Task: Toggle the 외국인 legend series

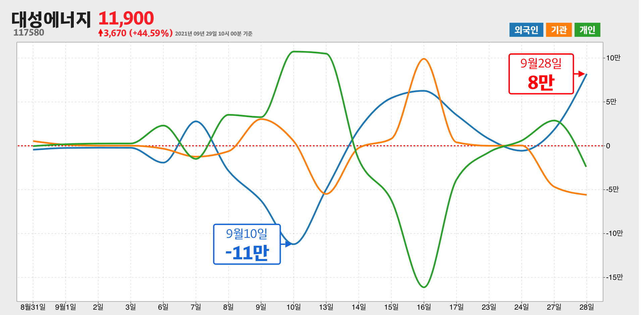Action: (x=526, y=30)
